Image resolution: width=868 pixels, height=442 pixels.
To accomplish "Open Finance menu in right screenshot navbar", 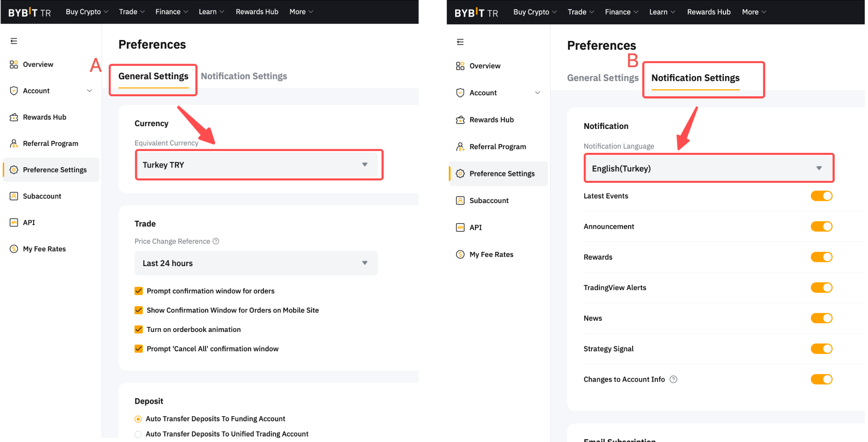I will [621, 12].
